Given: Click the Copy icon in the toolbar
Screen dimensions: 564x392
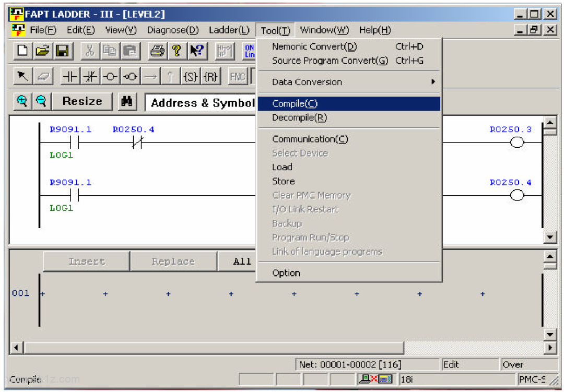Looking at the screenshot, I should tap(110, 51).
